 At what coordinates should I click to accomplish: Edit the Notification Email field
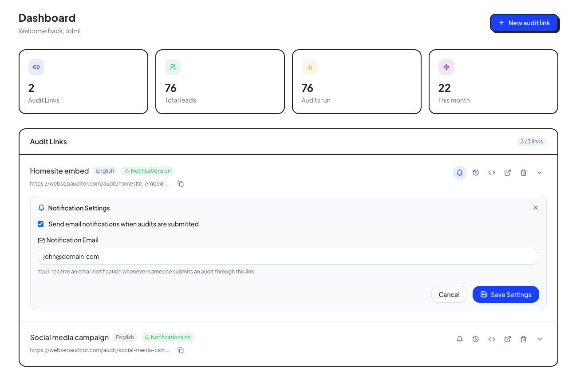click(x=288, y=256)
